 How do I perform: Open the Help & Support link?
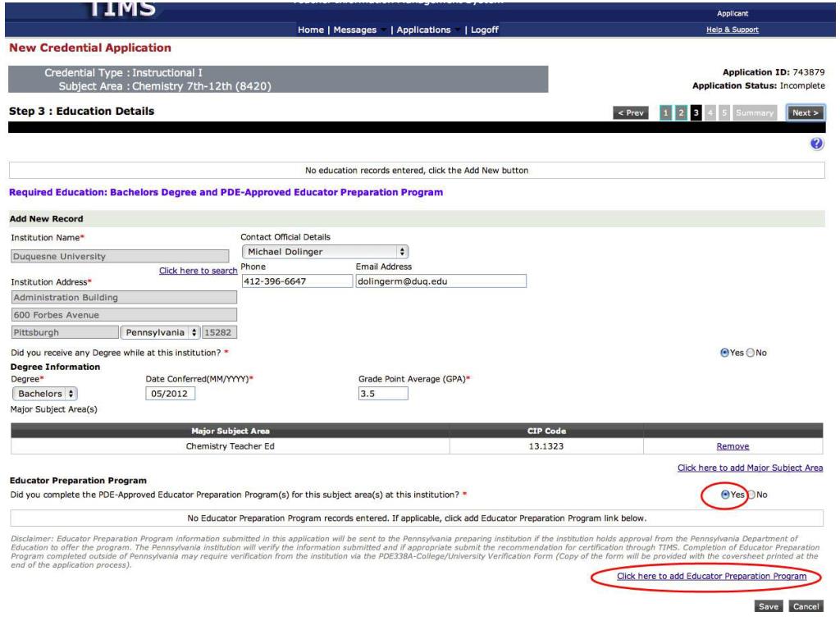(733, 30)
